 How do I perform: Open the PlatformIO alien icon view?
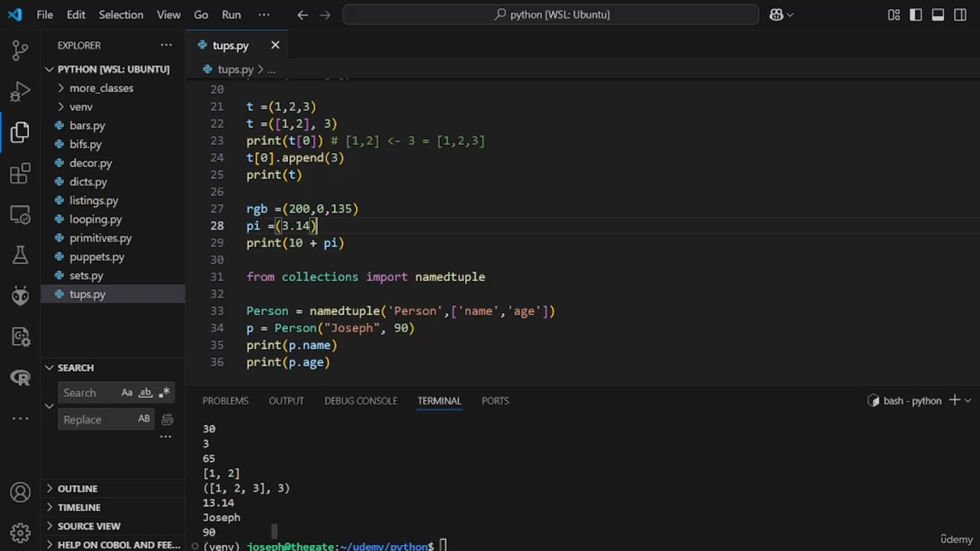coord(21,296)
